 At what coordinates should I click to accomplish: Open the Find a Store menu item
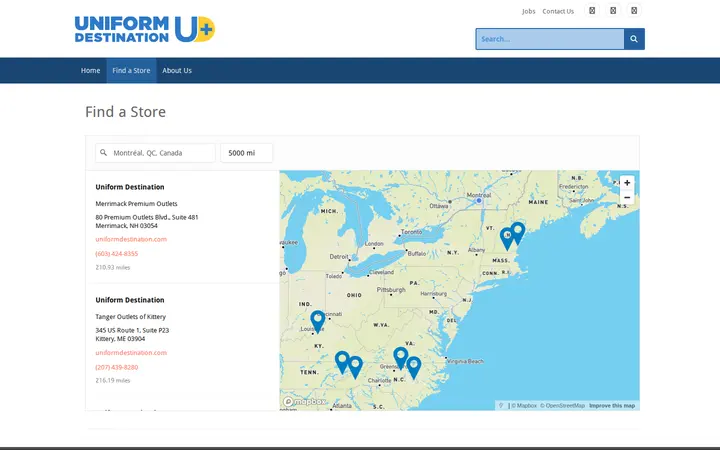pyautogui.click(x=131, y=71)
